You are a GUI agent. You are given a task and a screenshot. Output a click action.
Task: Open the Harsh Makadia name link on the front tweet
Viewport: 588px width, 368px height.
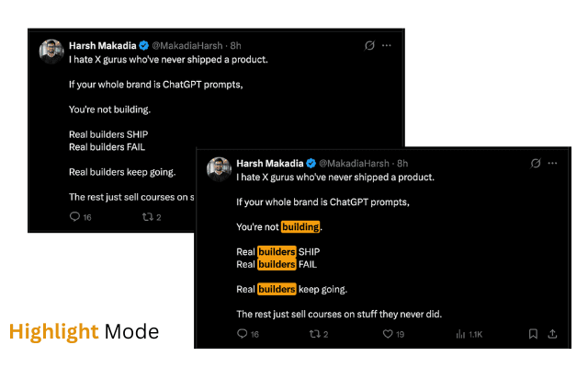pyautogui.click(x=269, y=163)
